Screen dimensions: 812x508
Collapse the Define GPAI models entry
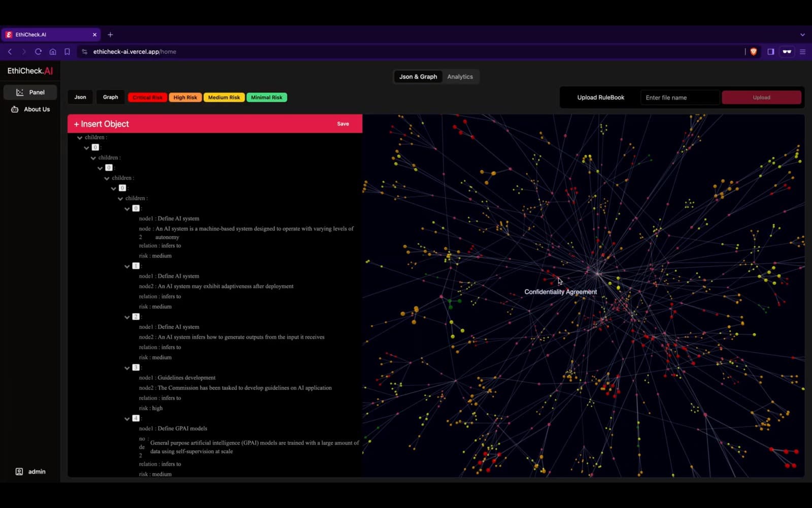[127, 418]
